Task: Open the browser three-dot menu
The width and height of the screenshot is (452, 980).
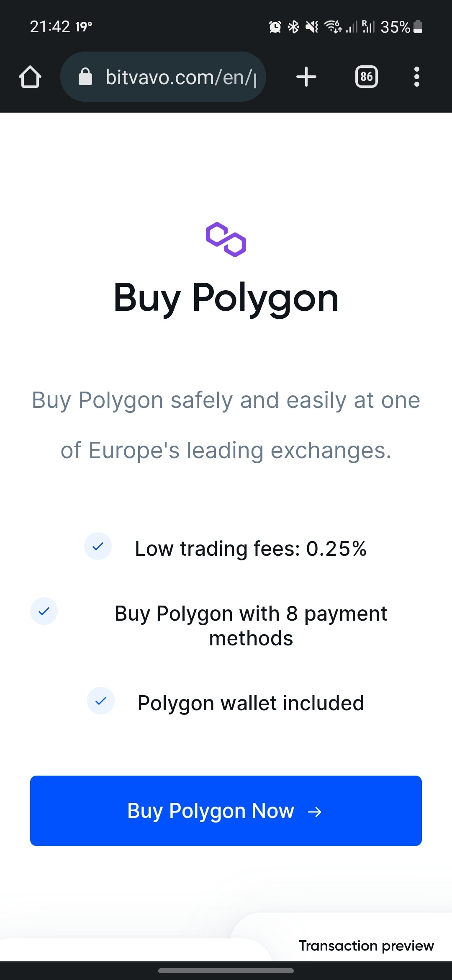Action: point(416,77)
